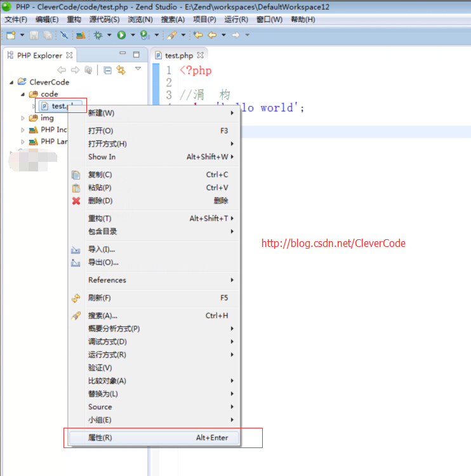Screen dimensions: 471x476
Task: Choose 导入(I)... in the context menu
Action: (x=154, y=249)
